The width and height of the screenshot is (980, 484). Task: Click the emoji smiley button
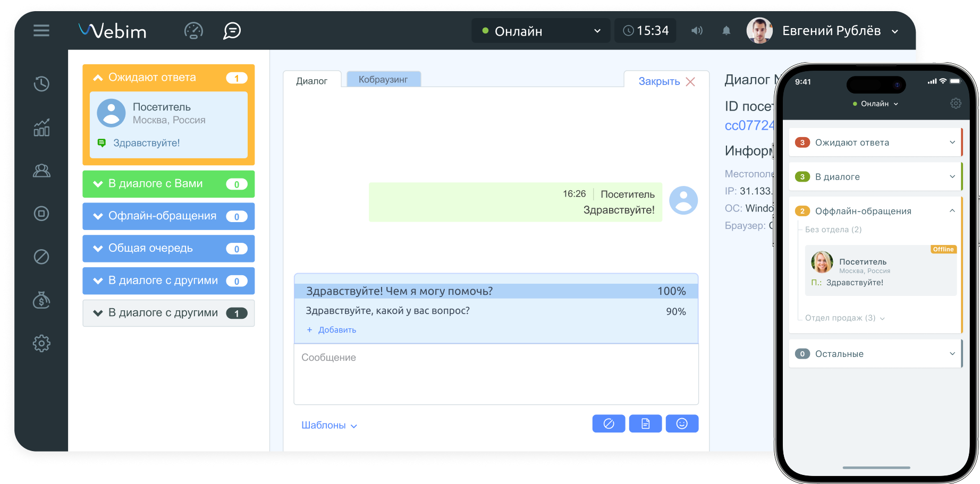click(x=682, y=423)
